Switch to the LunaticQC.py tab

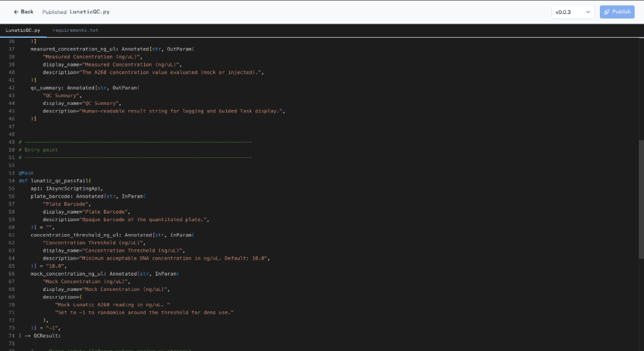pyautogui.click(x=23, y=31)
